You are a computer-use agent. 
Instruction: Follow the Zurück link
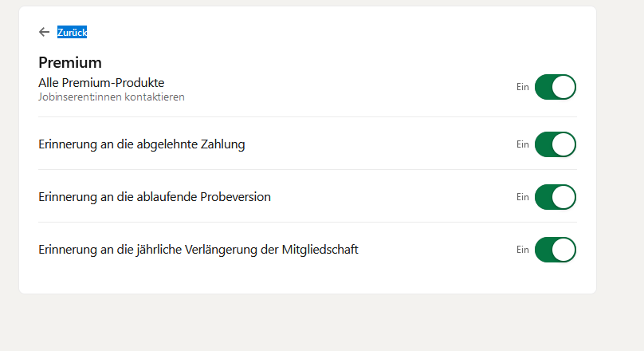(72, 32)
